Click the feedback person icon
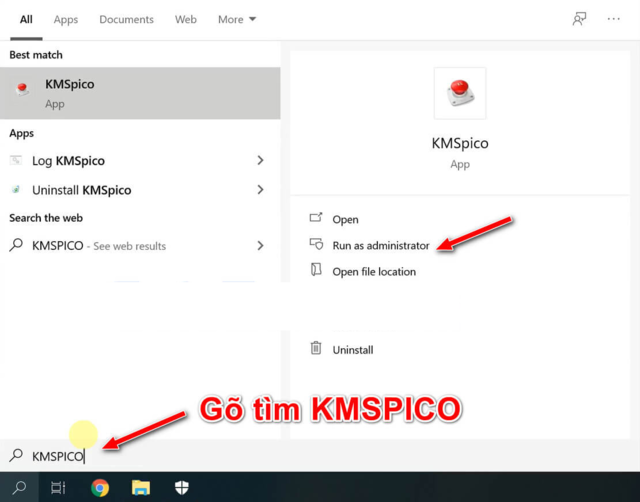The image size is (640, 502). click(x=579, y=19)
